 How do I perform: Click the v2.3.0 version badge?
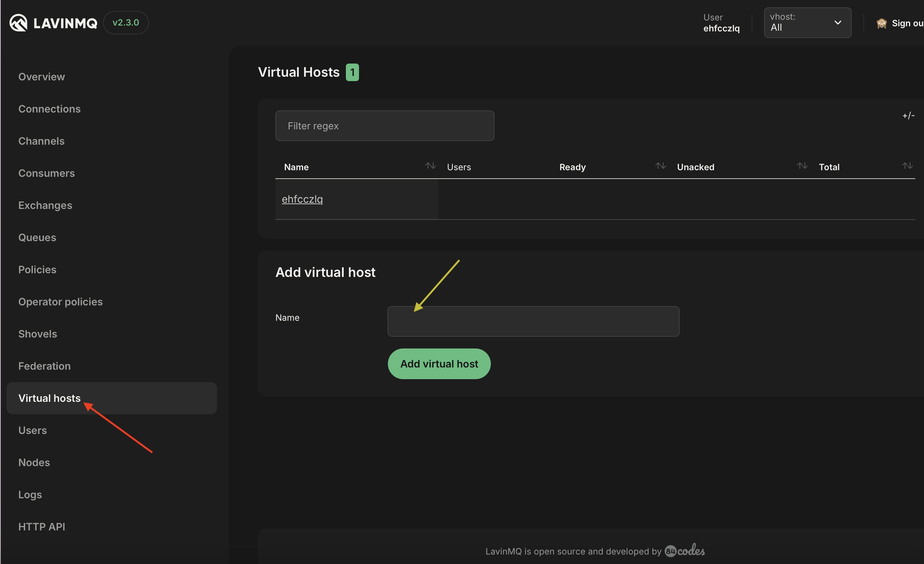(x=126, y=23)
